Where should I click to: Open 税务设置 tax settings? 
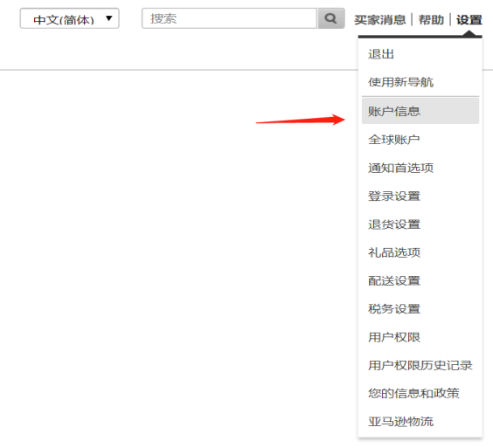pos(394,309)
